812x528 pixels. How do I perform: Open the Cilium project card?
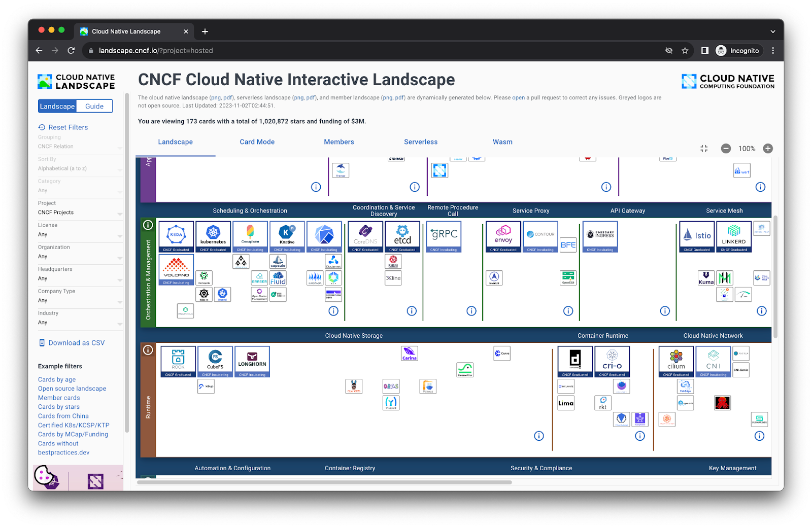676,362
